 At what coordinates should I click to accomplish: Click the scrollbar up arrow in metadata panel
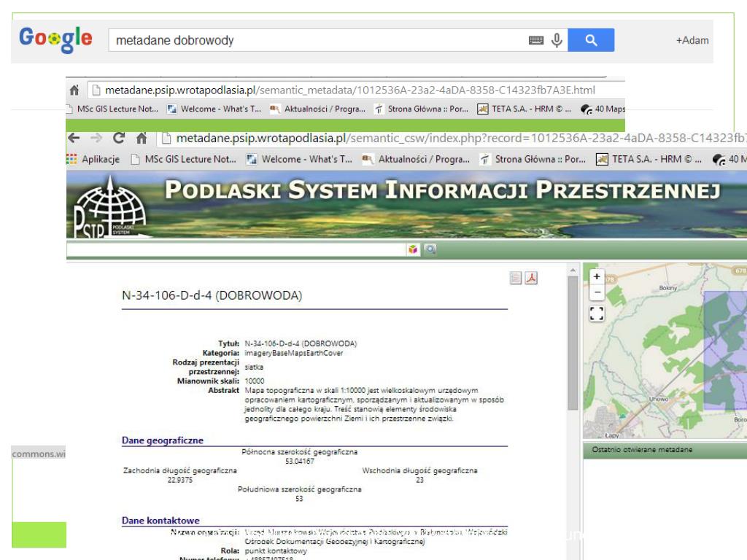click(573, 271)
